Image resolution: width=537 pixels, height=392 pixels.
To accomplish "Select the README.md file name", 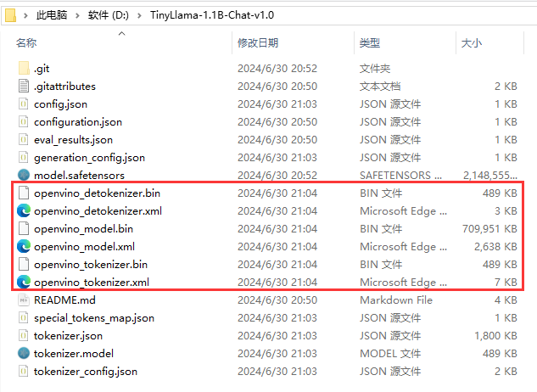I will [x=64, y=300].
